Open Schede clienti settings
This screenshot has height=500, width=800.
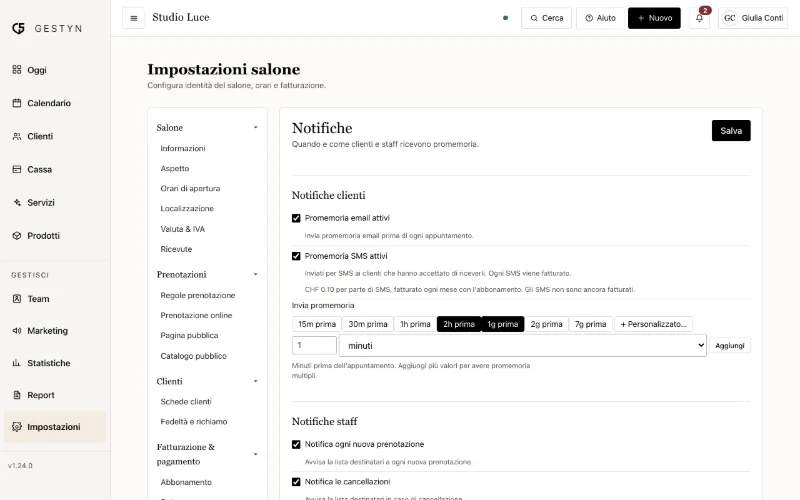pos(186,402)
